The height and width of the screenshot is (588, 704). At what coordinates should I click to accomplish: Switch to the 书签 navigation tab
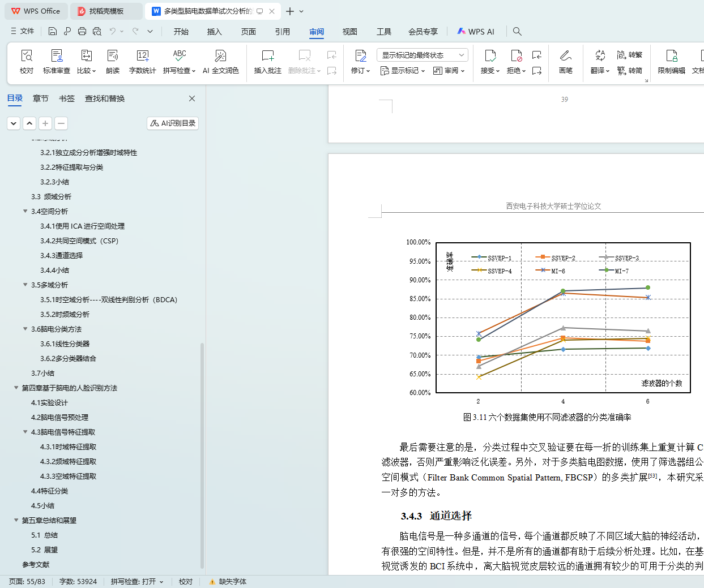(x=67, y=98)
